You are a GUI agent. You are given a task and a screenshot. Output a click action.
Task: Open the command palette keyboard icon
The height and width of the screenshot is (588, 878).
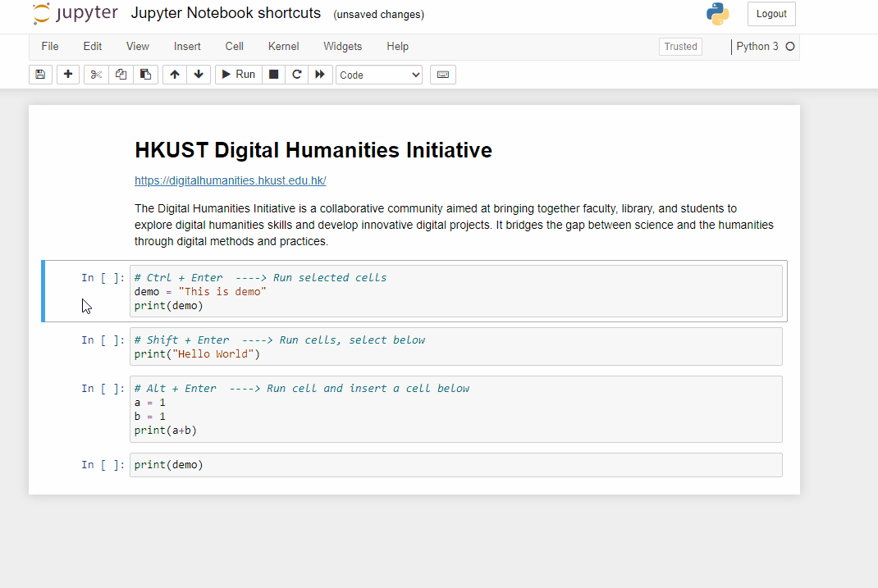pos(442,74)
